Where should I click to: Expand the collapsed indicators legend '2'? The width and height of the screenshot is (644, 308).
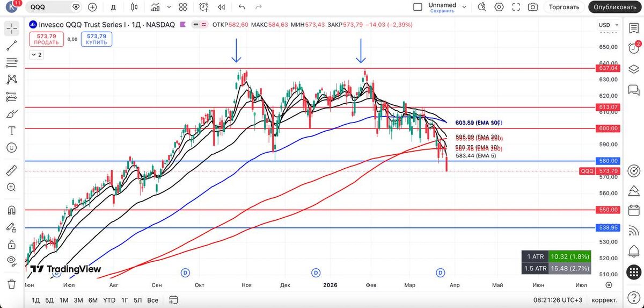36,55
